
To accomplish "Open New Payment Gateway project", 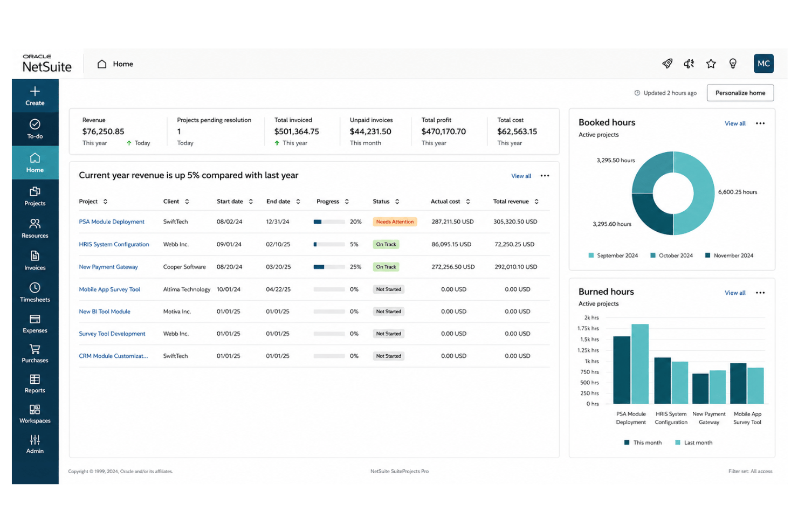I will (108, 267).
